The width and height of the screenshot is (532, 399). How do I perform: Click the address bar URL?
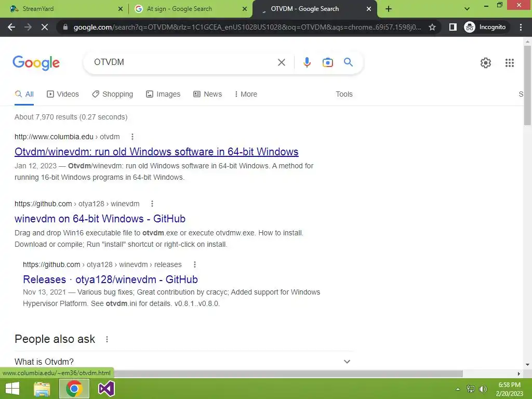click(247, 27)
